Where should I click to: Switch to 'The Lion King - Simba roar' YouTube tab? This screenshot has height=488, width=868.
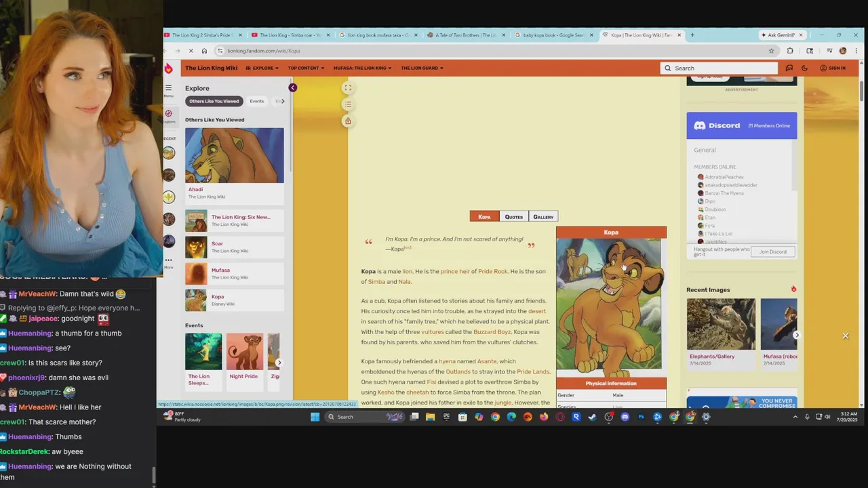click(290, 35)
